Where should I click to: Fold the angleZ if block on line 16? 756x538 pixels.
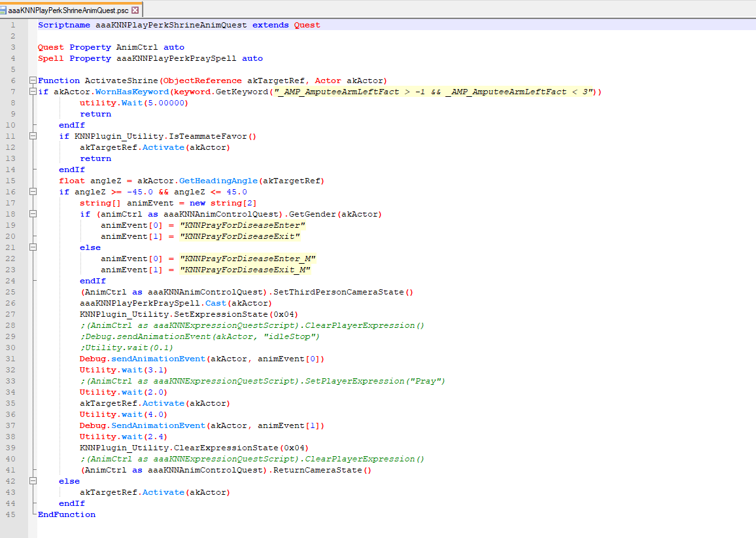click(33, 192)
